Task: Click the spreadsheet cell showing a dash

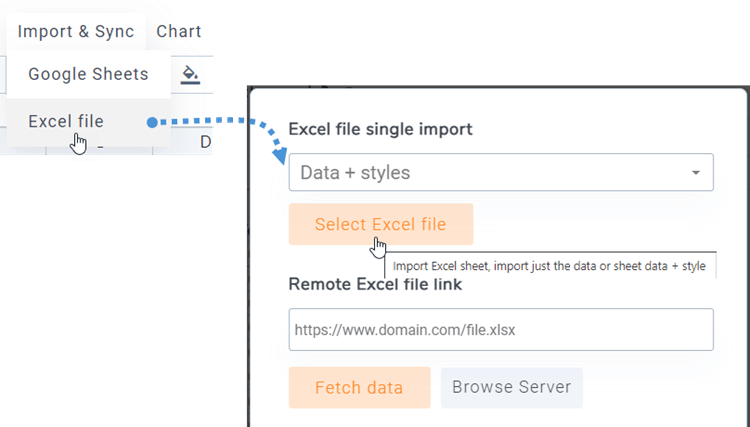Action: (100, 147)
